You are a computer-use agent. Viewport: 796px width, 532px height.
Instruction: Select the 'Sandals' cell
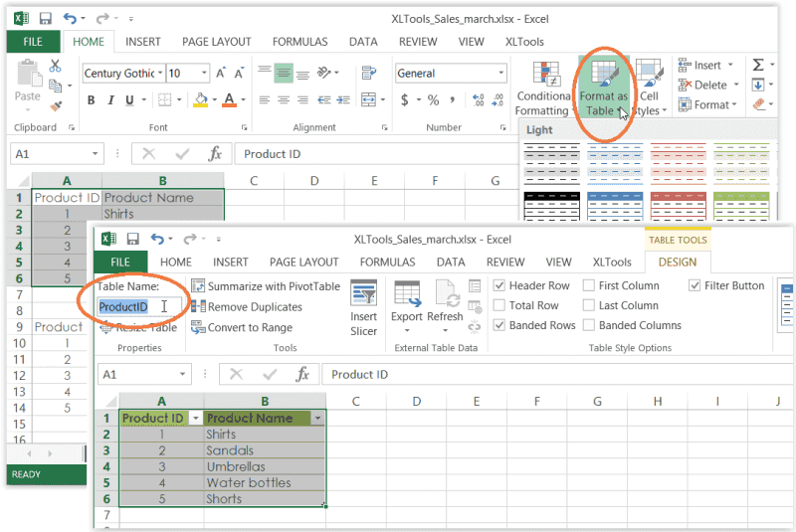coord(265,450)
